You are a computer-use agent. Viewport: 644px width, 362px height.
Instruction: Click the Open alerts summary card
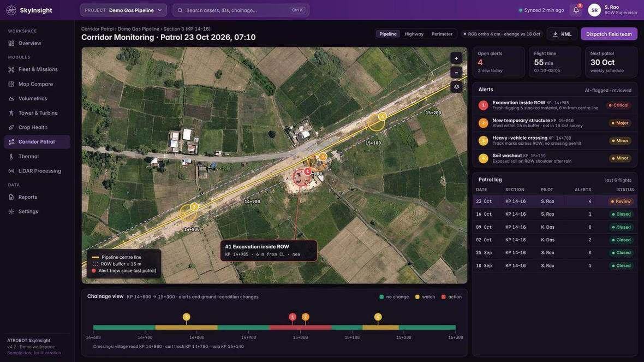(x=499, y=62)
